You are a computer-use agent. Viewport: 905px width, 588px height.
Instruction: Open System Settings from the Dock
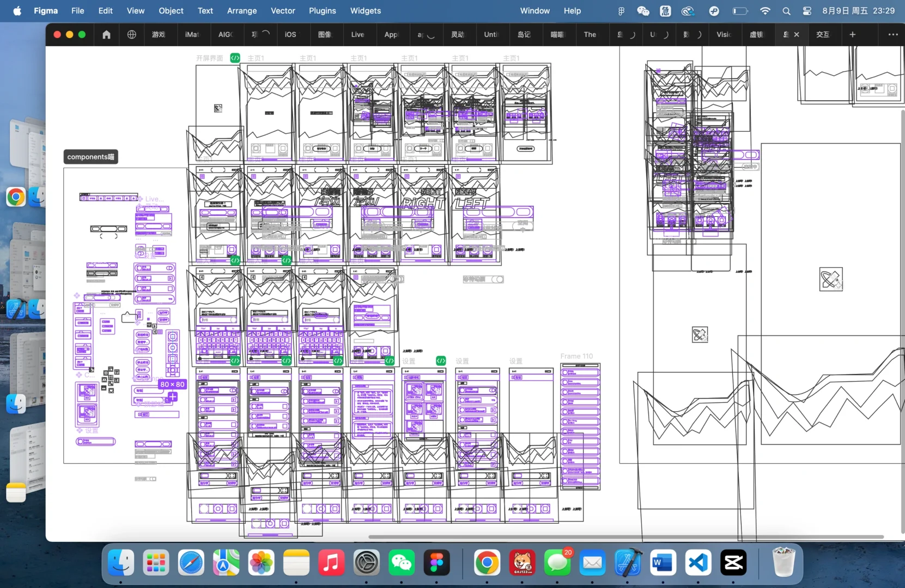click(x=367, y=563)
